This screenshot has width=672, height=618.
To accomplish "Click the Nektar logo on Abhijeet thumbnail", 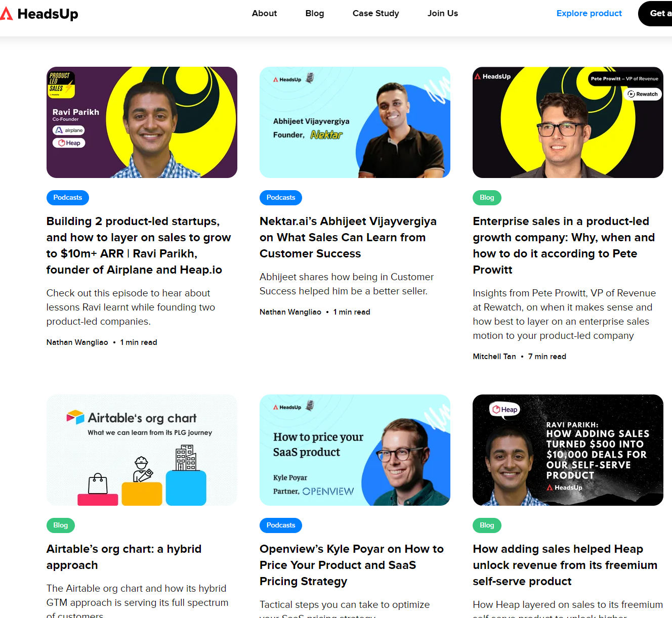I will click(x=326, y=135).
